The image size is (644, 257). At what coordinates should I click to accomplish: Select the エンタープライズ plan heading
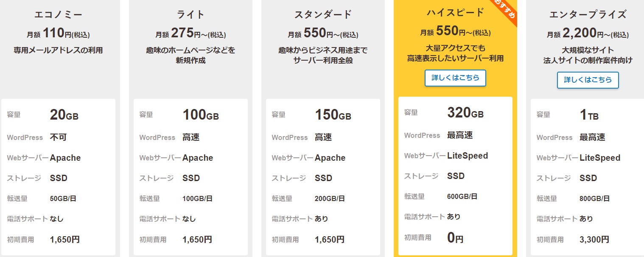tap(588, 15)
